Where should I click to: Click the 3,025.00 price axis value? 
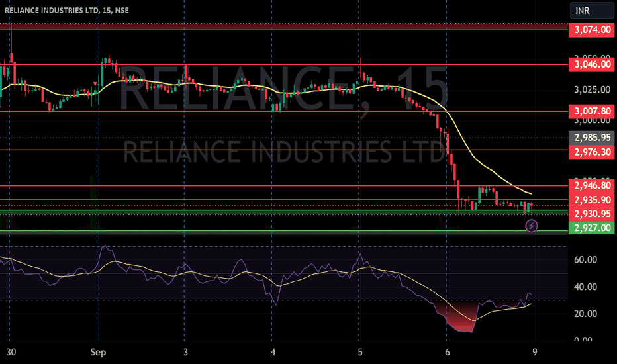point(592,90)
